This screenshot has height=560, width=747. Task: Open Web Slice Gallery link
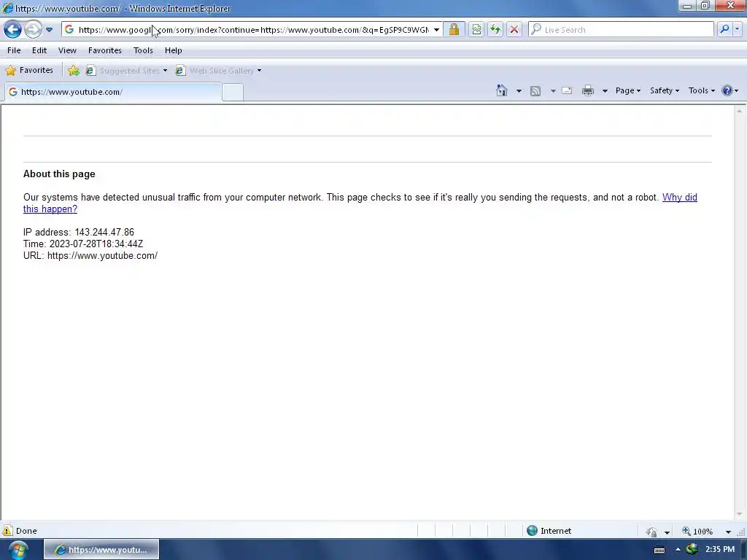pyautogui.click(x=222, y=71)
